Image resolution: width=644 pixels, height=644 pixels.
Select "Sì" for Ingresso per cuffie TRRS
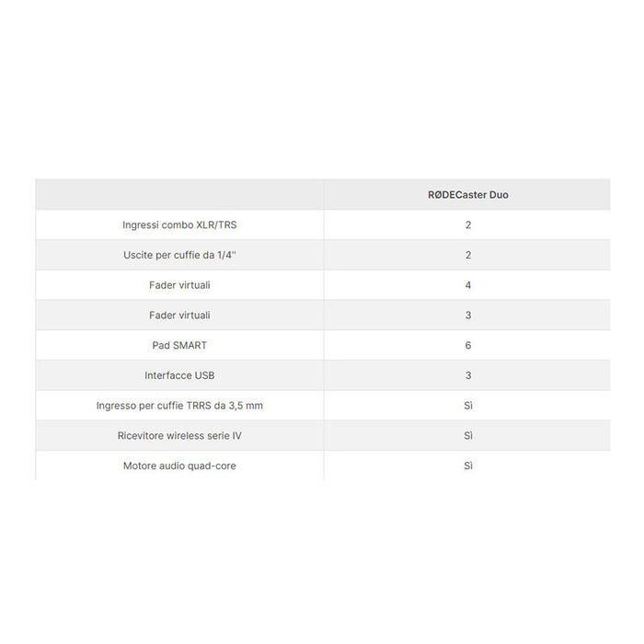click(x=468, y=406)
